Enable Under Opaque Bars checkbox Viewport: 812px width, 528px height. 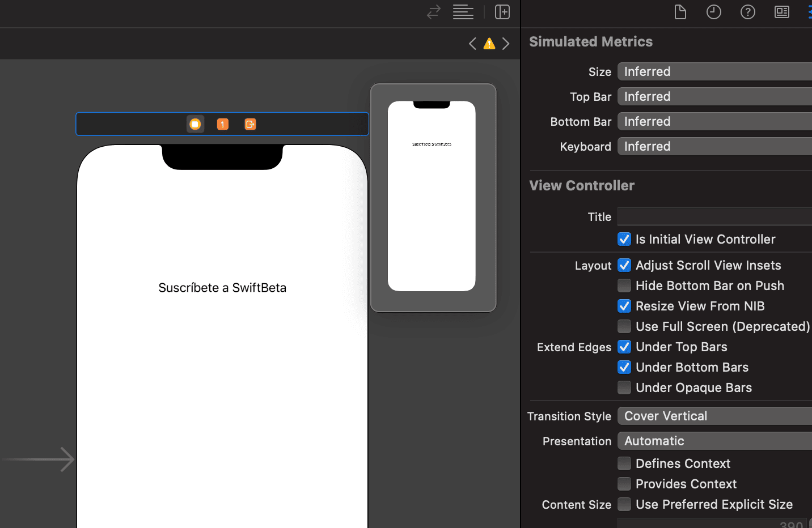[x=624, y=388]
